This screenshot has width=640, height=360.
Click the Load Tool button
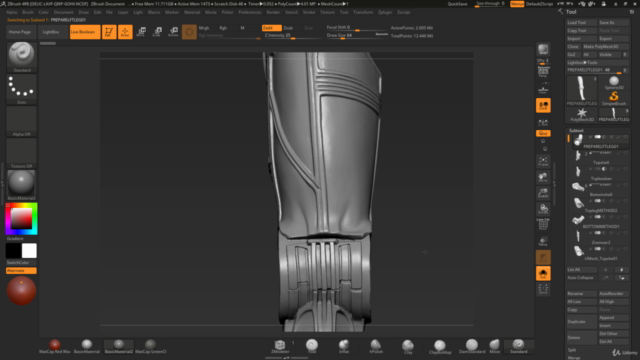coord(582,22)
